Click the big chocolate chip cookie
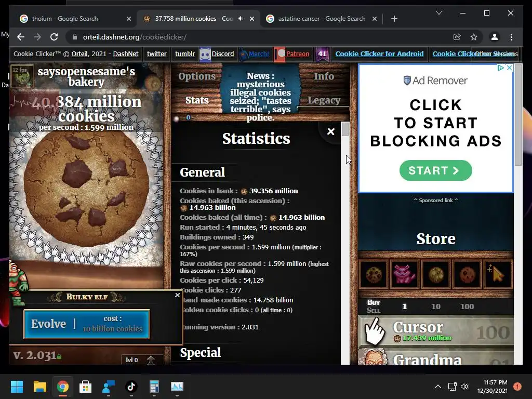 click(x=86, y=189)
